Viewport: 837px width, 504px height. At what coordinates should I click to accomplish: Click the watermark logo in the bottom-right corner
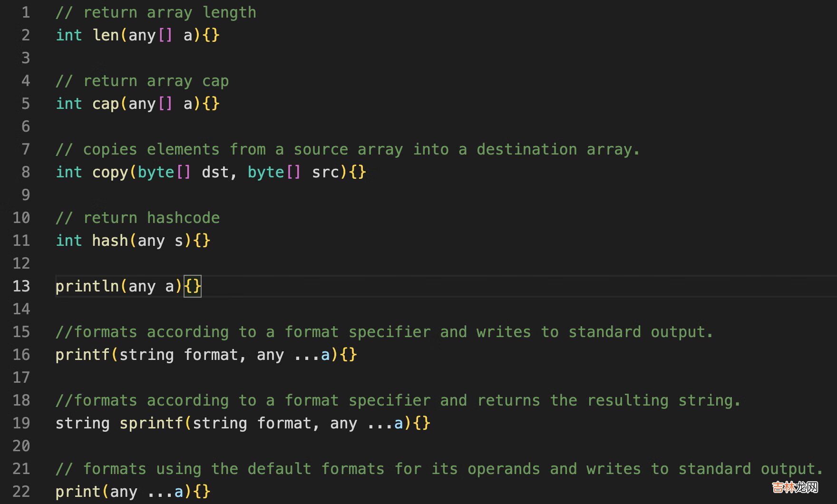coord(795,487)
